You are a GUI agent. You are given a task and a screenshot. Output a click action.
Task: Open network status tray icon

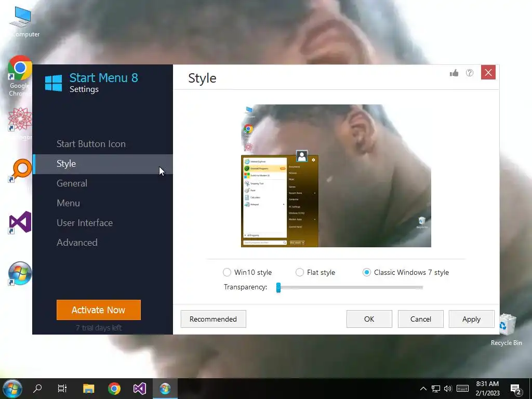(x=436, y=389)
